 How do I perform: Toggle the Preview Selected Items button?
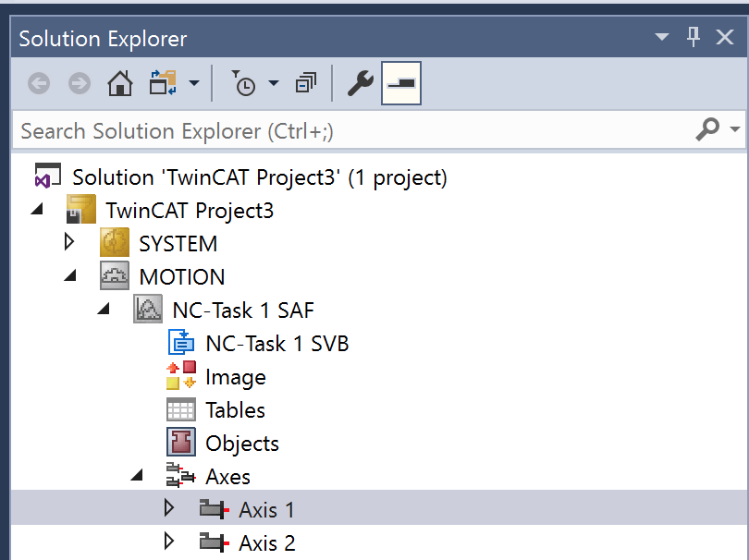(401, 83)
